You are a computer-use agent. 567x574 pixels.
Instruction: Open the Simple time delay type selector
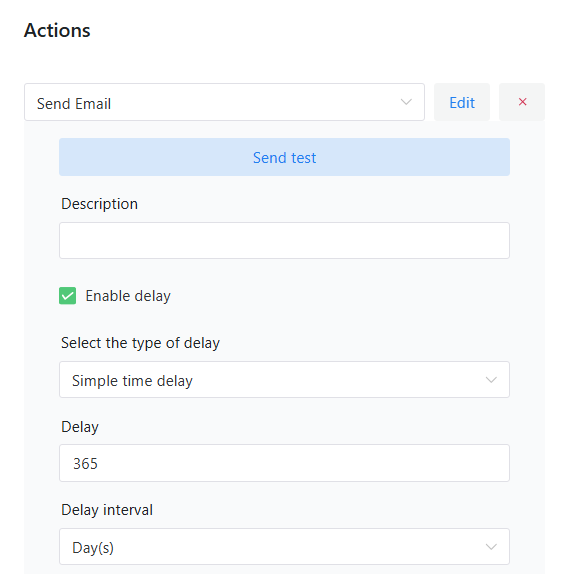point(284,380)
